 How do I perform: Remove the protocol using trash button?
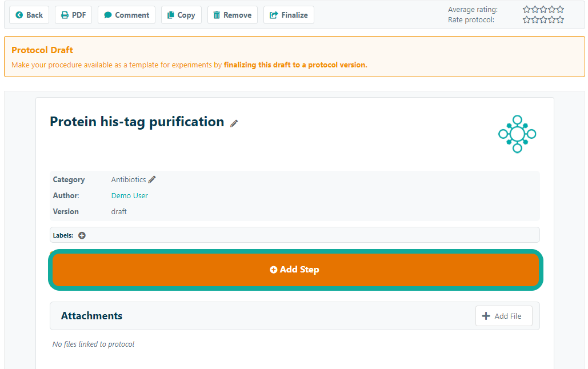232,15
